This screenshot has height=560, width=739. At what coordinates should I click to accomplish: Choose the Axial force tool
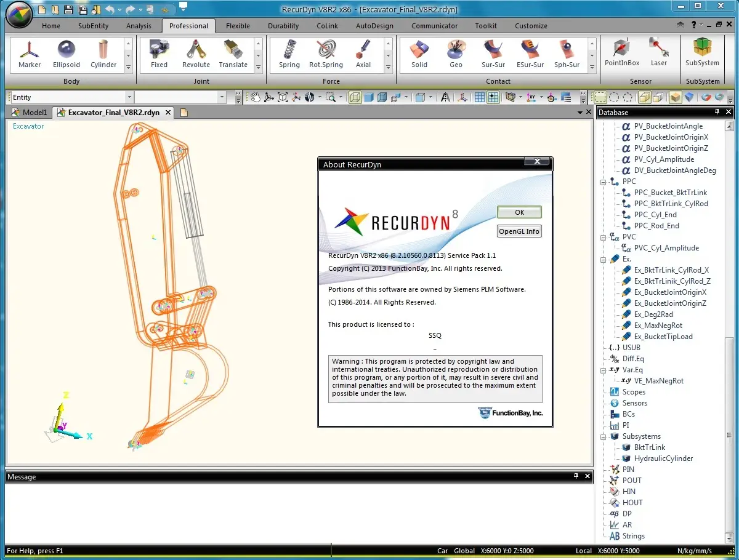[x=363, y=55]
